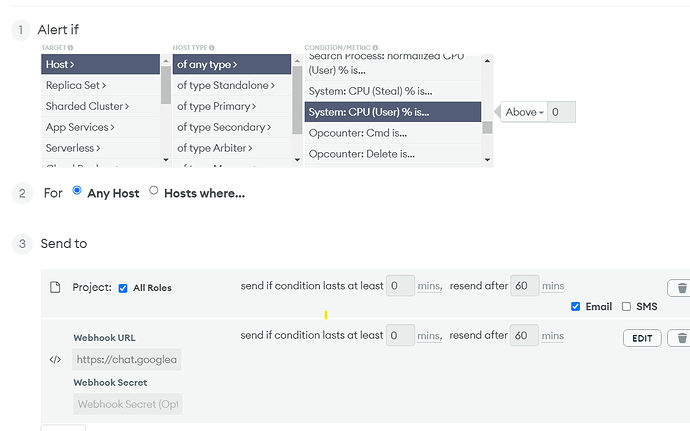This screenshot has width=690, height=431.
Task: Expand the Sharded Cluster target
Action: click(85, 106)
